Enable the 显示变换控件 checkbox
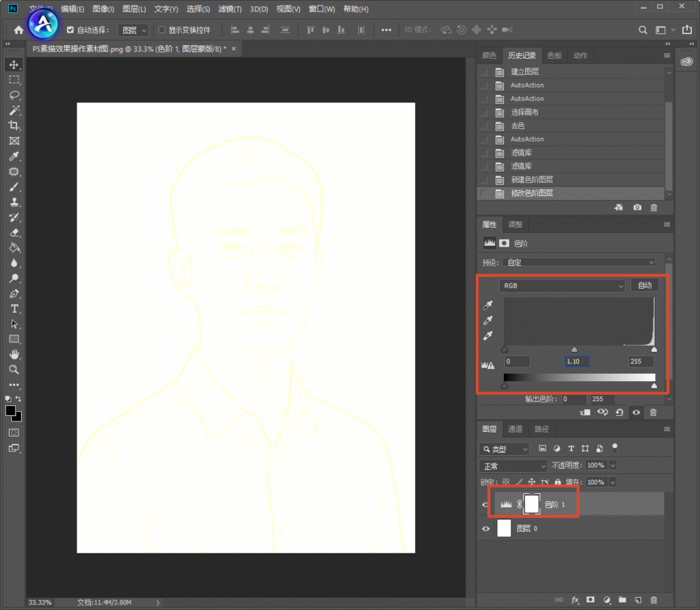This screenshot has height=610, width=700. pos(161,30)
